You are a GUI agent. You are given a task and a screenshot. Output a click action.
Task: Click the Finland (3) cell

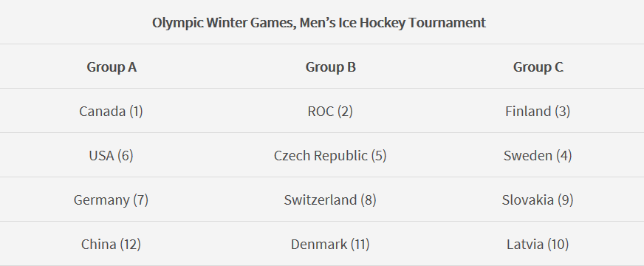click(538, 111)
